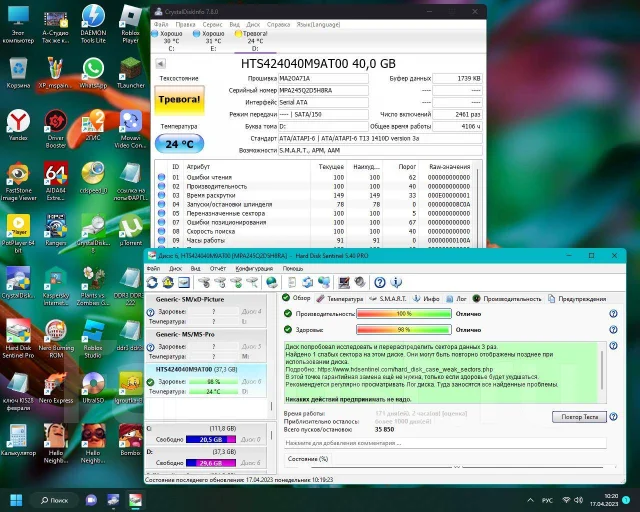Click the alert bell icon in Sentinel toolbar
Screen dimensions: 640x512
tap(168, 282)
